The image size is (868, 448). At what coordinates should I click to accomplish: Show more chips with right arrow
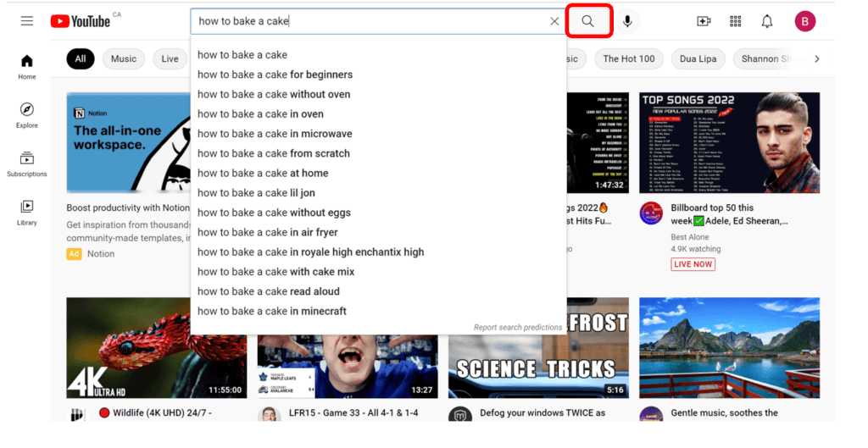click(x=817, y=58)
